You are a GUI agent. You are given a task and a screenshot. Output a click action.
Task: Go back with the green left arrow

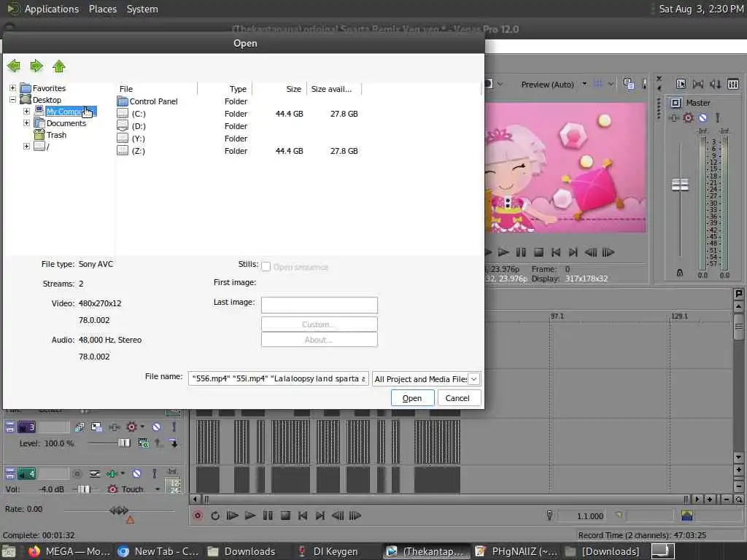coord(14,66)
